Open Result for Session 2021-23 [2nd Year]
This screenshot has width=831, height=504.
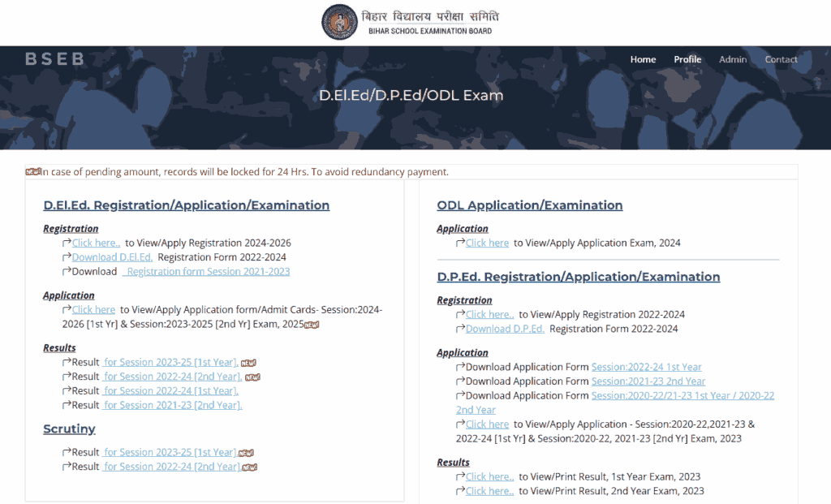(x=172, y=405)
